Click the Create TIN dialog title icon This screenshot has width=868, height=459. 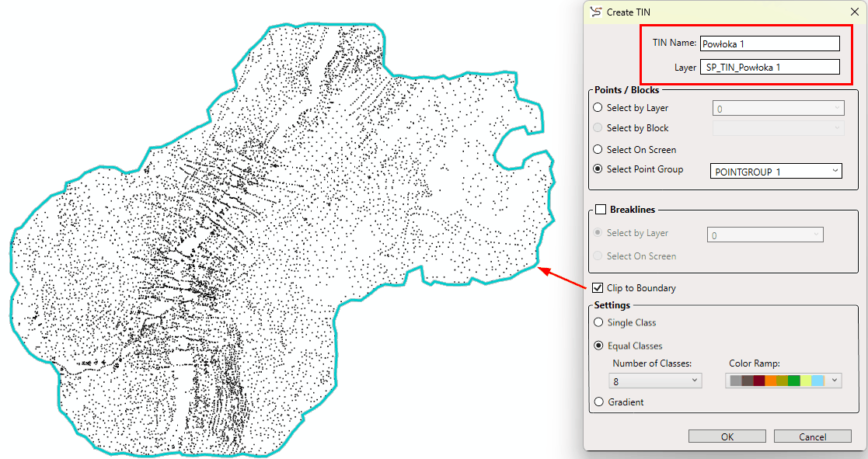point(596,12)
